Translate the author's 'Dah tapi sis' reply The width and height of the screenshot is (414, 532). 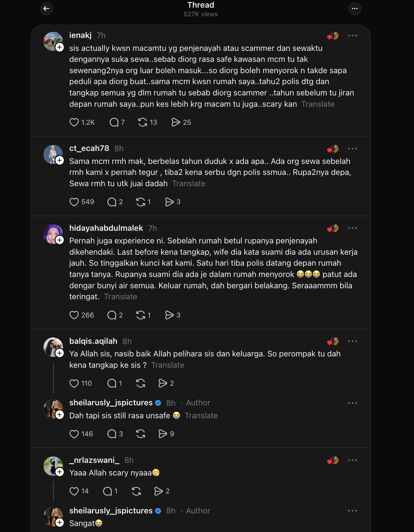pyautogui.click(x=201, y=416)
